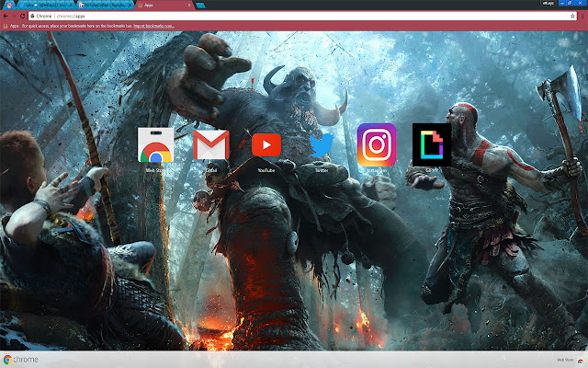588x368 pixels.
Task: Open Chrome's three-dot menu
Action: pyautogui.click(x=582, y=17)
